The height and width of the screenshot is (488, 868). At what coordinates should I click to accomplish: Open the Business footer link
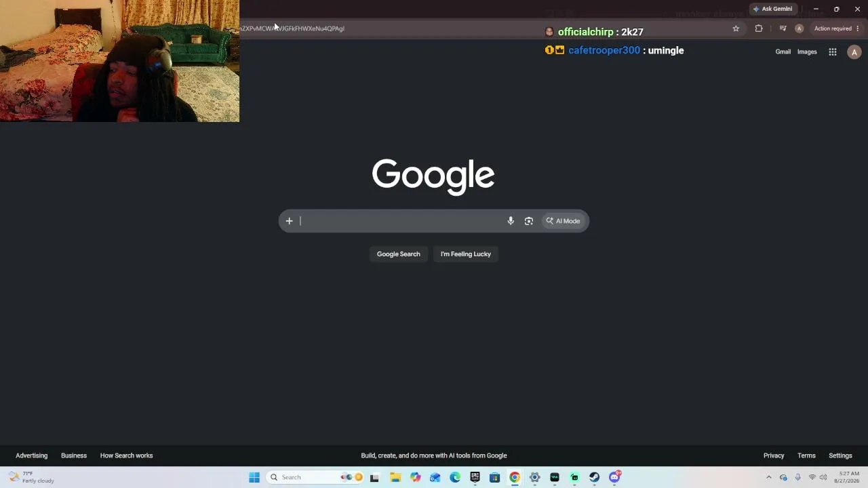[x=74, y=455]
